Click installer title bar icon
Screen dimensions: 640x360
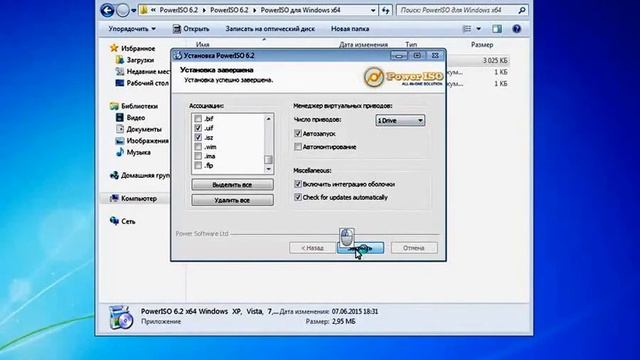[x=178, y=56]
